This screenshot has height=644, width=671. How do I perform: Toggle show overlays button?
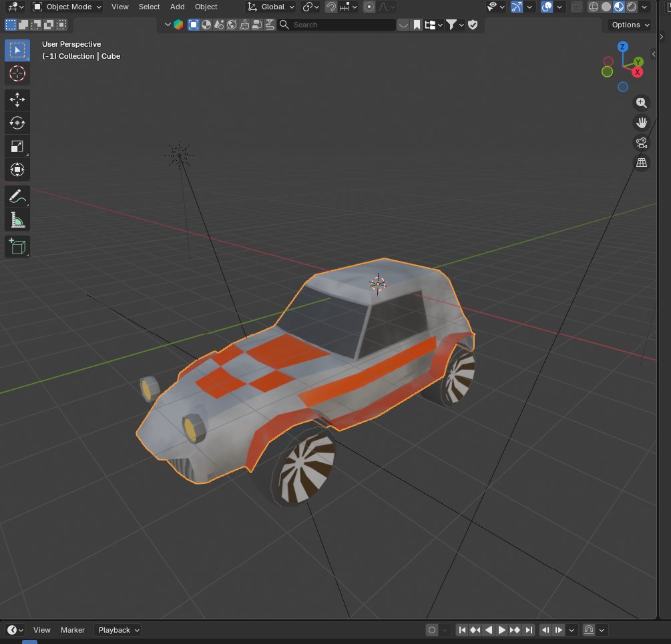click(x=546, y=7)
